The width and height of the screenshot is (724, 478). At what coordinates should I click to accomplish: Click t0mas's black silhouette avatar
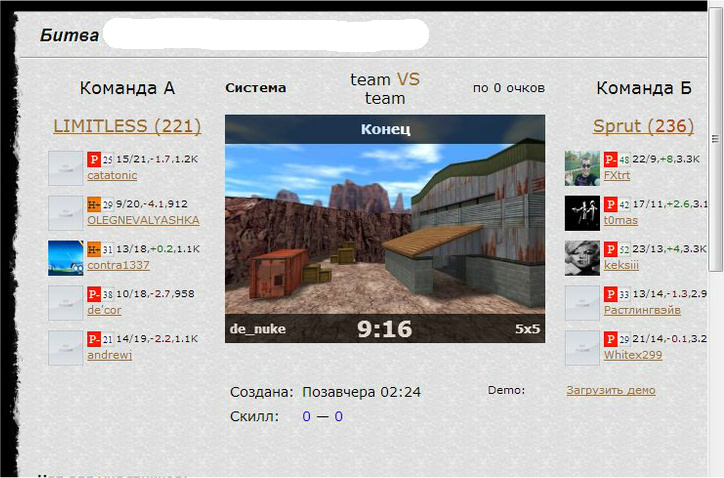pos(582,213)
